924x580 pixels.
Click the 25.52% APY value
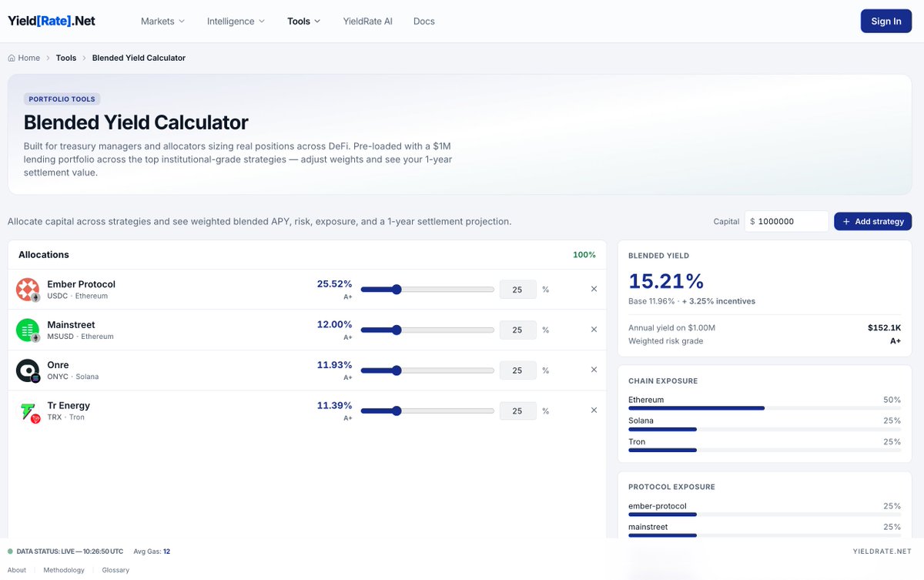[334, 284]
